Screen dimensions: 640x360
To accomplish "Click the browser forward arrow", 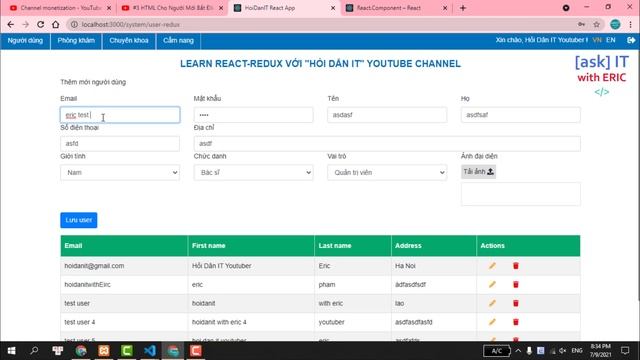I will [25, 24].
